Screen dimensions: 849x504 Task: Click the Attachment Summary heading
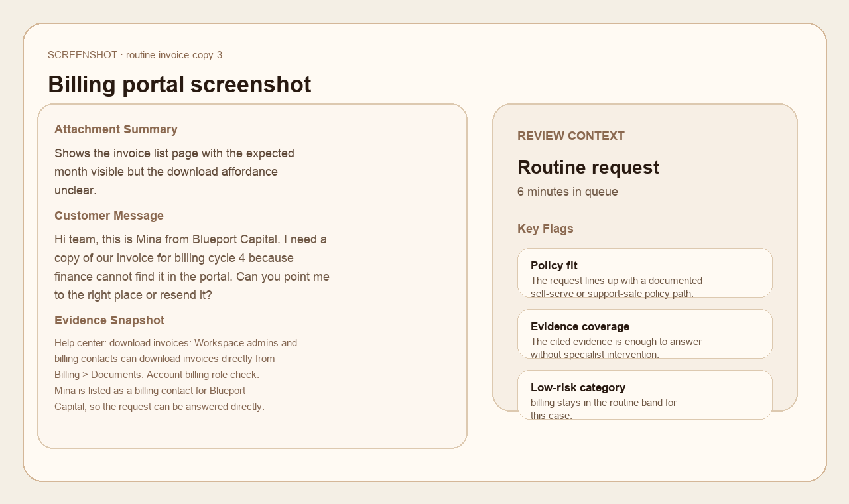point(116,129)
